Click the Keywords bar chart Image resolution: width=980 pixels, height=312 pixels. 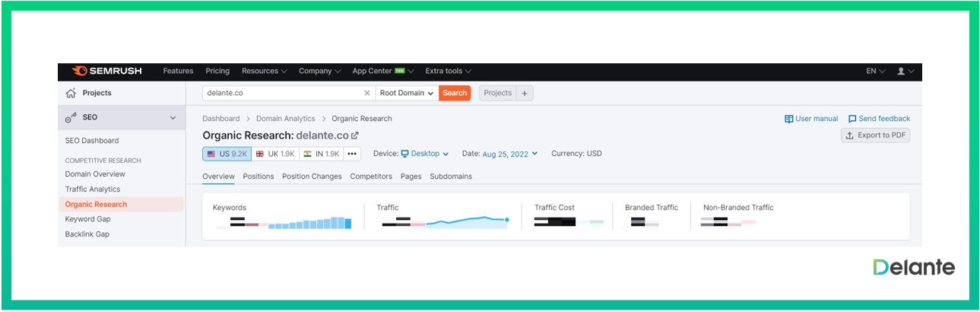[x=309, y=224]
